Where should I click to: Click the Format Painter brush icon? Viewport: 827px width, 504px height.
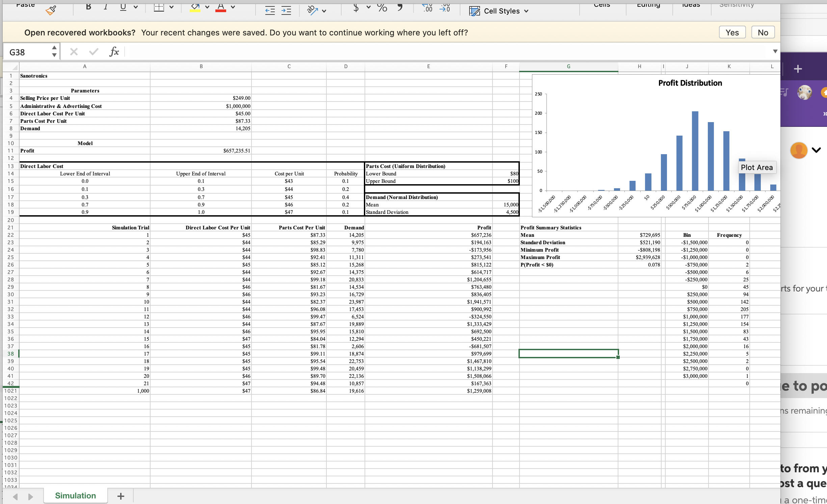(x=51, y=10)
